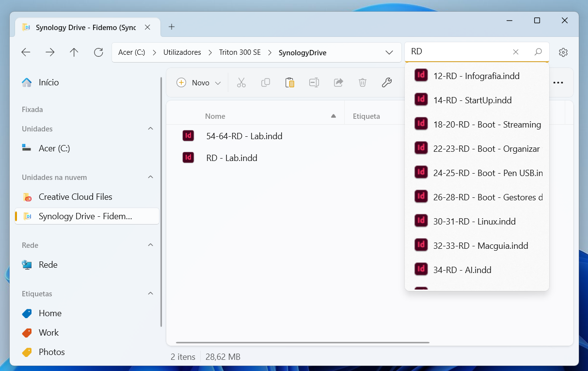
Task: Click Acer (C:) in the address path
Action: coord(131,52)
